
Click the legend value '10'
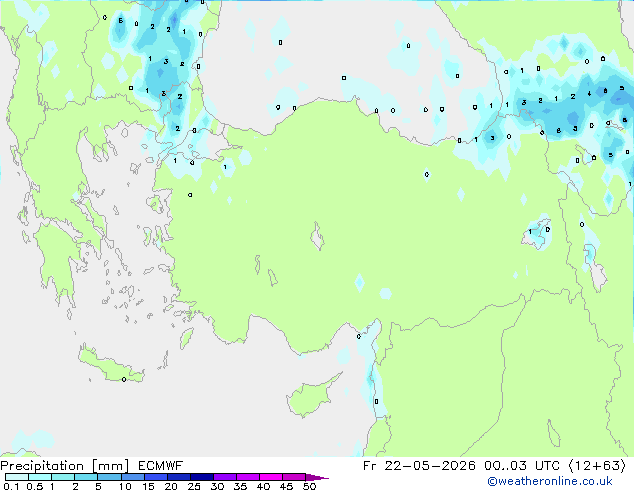click(125, 486)
